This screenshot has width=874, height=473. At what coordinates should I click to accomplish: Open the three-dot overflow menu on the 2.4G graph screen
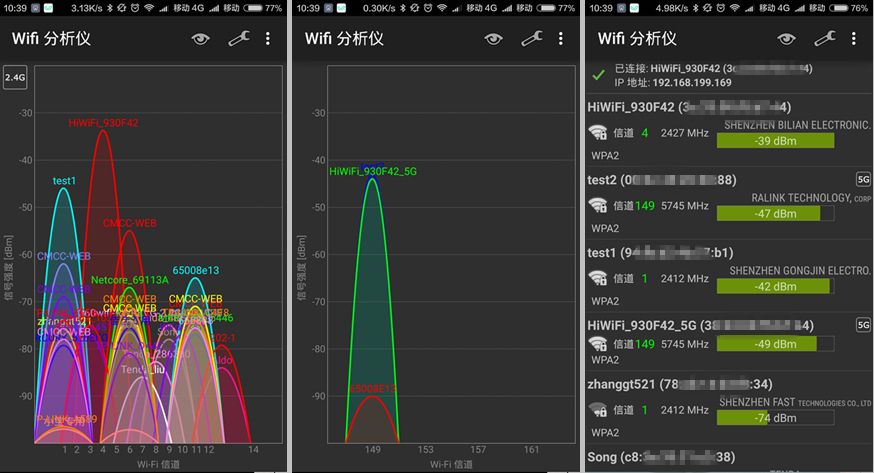click(267, 39)
